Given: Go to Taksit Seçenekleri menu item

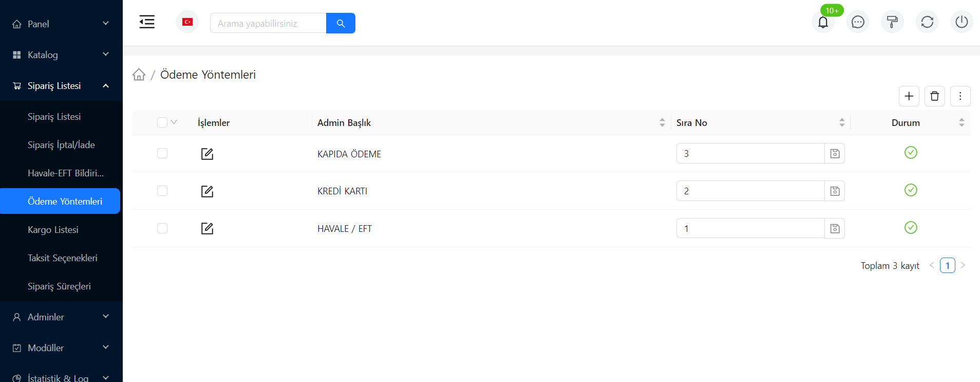Looking at the screenshot, I should click(x=63, y=258).
